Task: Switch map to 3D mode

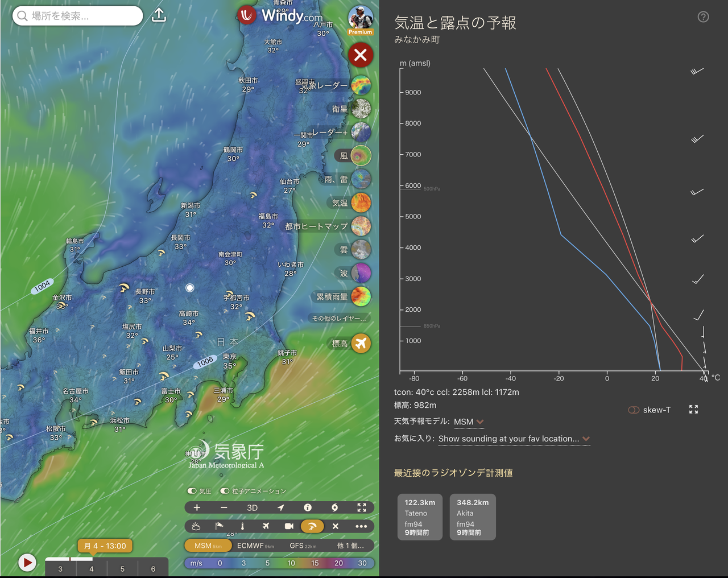Action: tap(252, 507)
